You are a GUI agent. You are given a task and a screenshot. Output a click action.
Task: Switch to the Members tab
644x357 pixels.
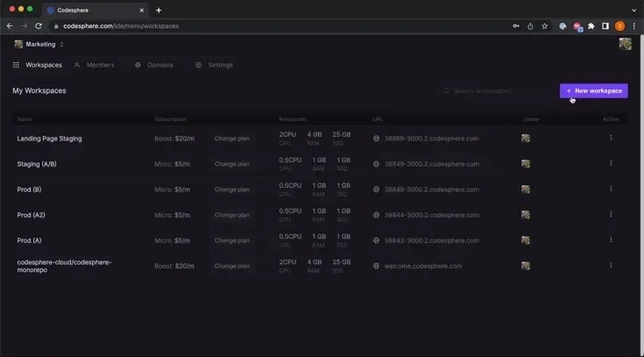[x=95, y=65]
